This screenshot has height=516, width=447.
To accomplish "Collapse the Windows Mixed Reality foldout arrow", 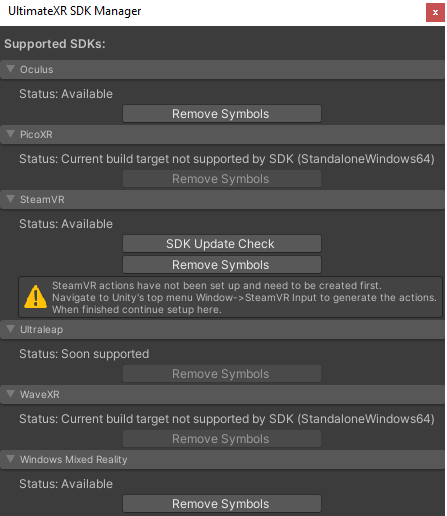I will point(11,459).
